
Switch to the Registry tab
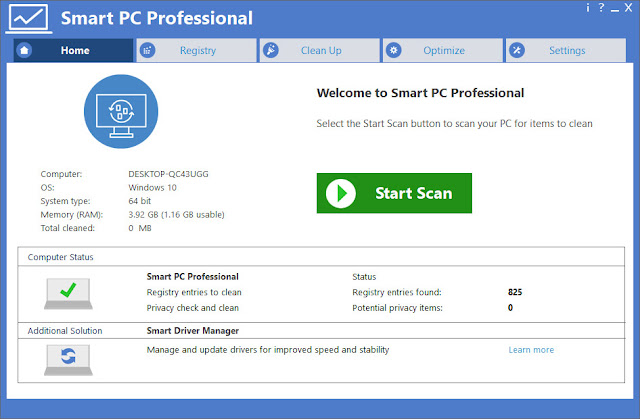click(197, 50)
